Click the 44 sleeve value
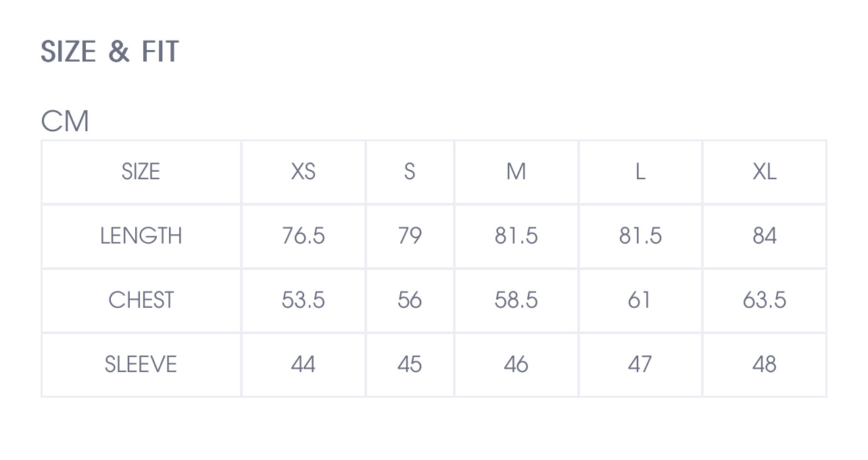868x460 pixels. pos(303,365)
